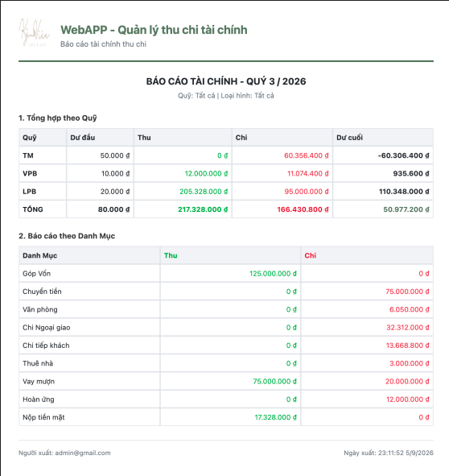Click the 217.328.000 đ total income value
449x476 pixels.
pos(203,209)
